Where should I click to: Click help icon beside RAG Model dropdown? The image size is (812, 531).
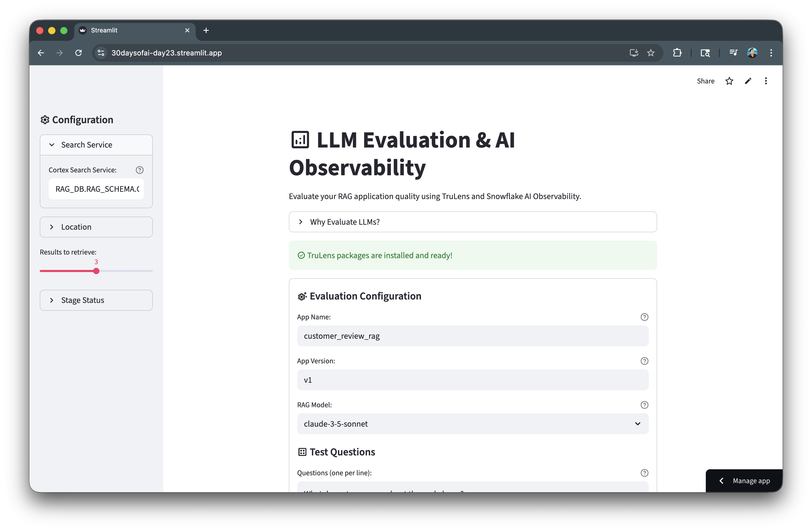644,405
